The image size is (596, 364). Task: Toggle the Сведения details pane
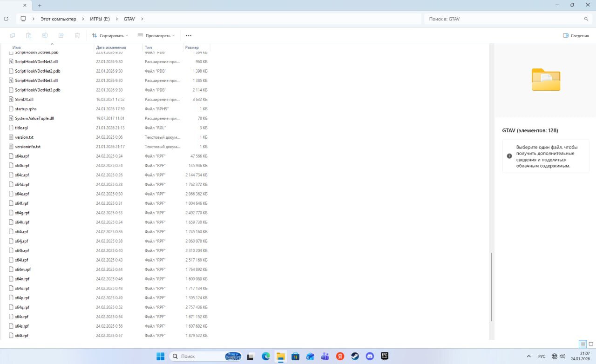tap(576, 35)
